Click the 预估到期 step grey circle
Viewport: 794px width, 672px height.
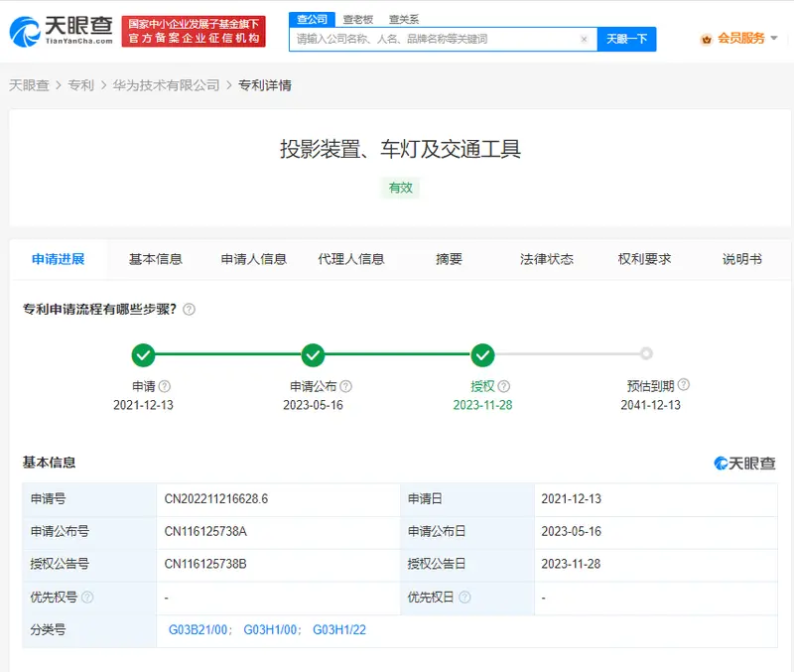pyautogui.click(x=646, y=353)
